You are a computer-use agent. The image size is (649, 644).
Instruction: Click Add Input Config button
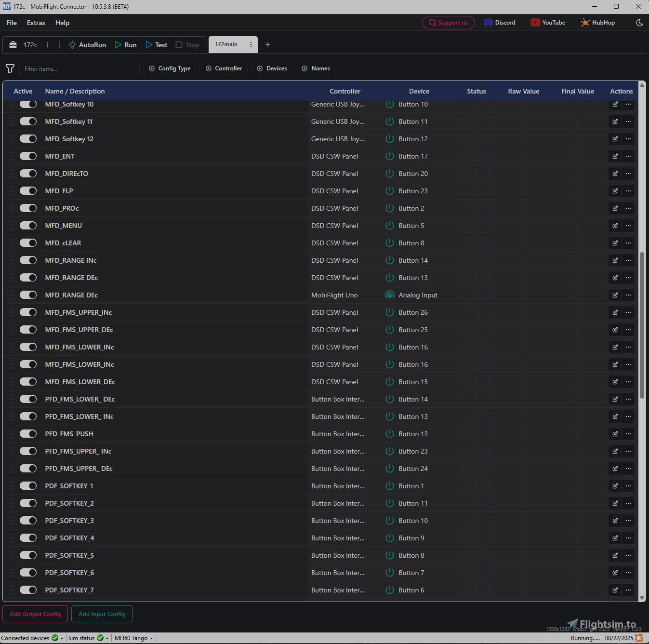[102, 614]
